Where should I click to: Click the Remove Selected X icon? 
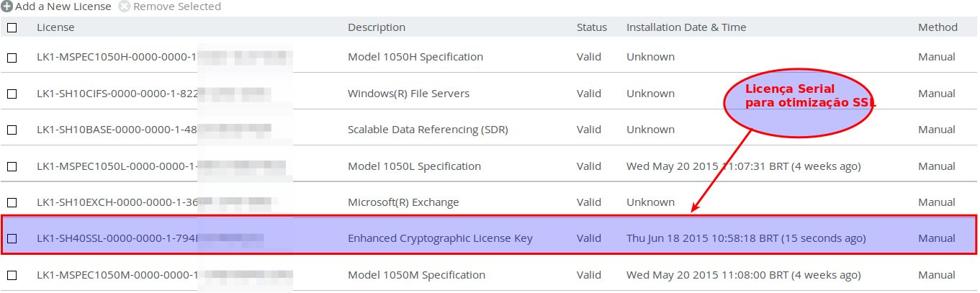124,6
